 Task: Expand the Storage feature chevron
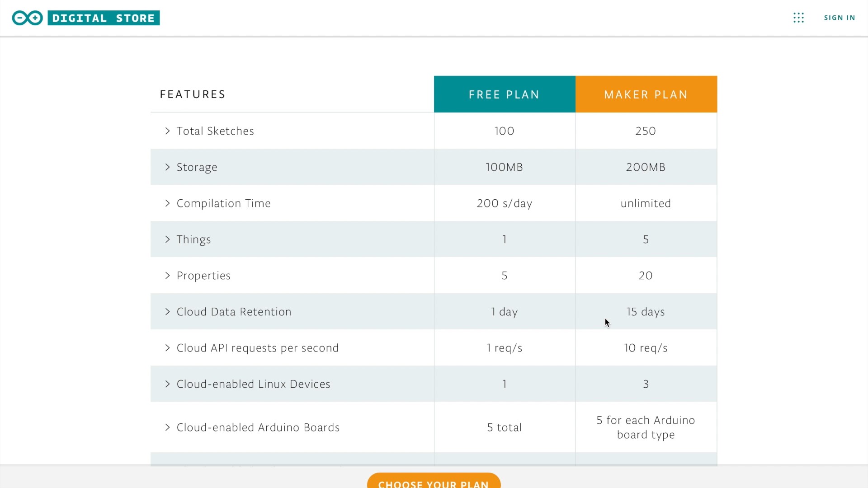click(168, 167)
